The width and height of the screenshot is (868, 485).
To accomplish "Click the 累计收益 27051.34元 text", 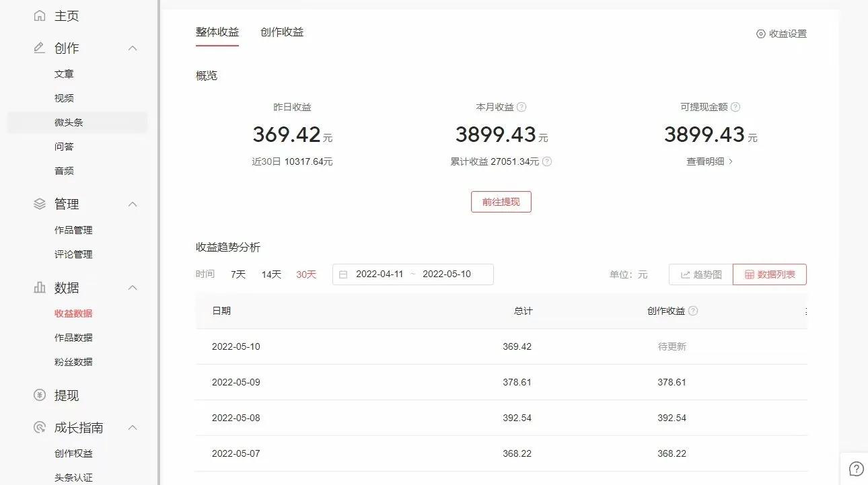I will pos(495,161).
